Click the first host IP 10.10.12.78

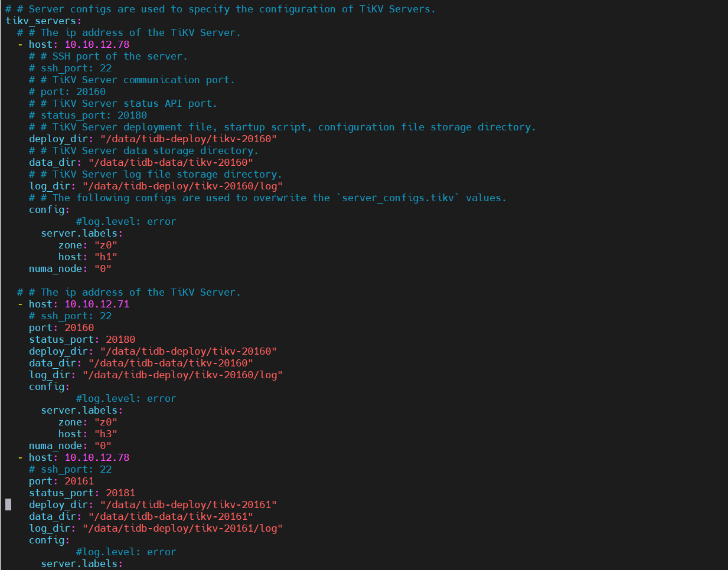tap(97, 45)
